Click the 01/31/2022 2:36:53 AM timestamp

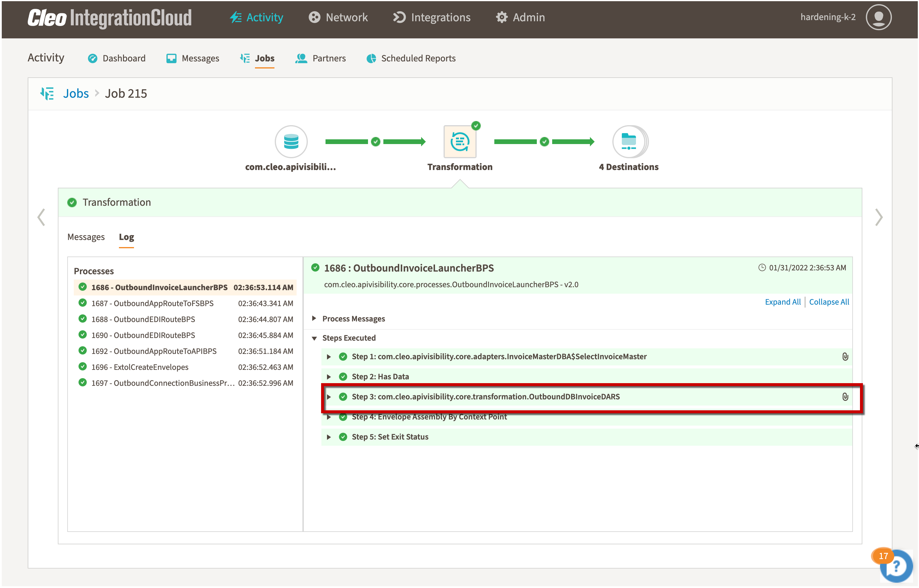point(807,268)
